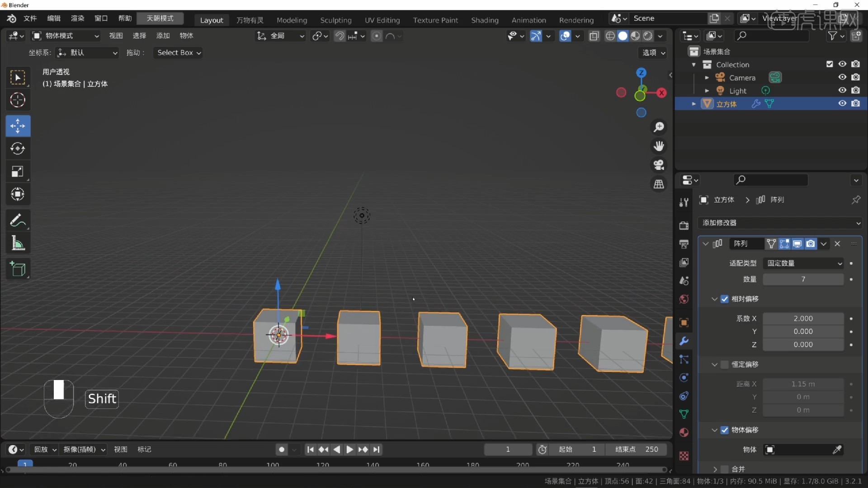Choose the Annotate pencil tool

(18, 221)
